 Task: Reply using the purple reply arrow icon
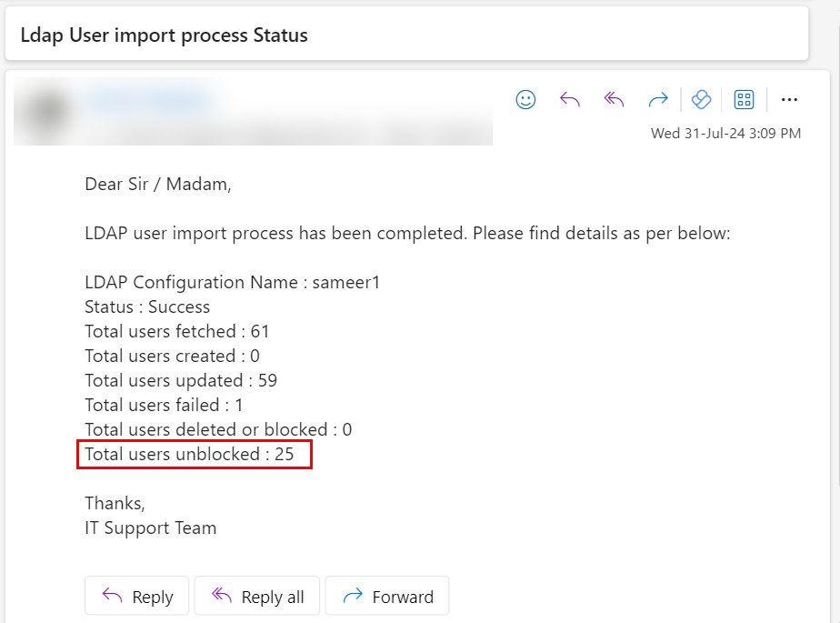[570, 99]
